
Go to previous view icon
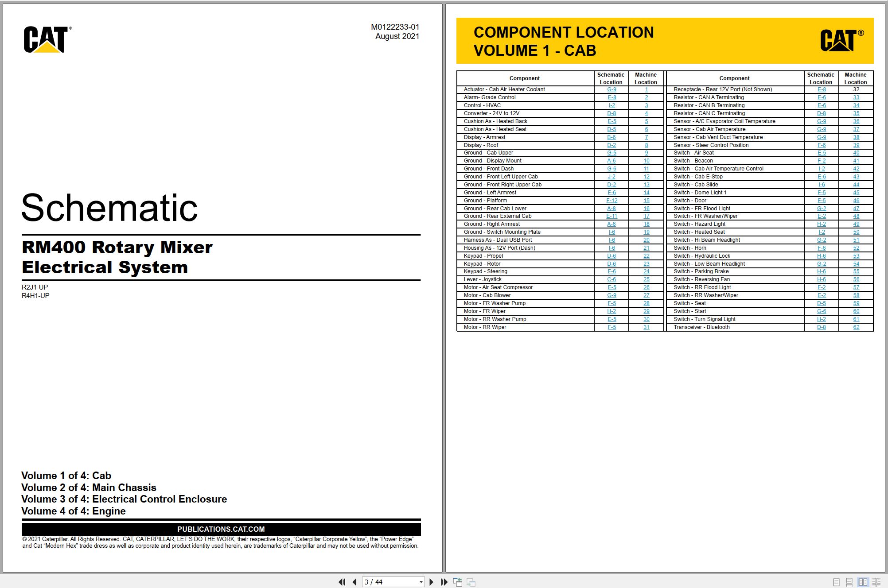[458, 582]
